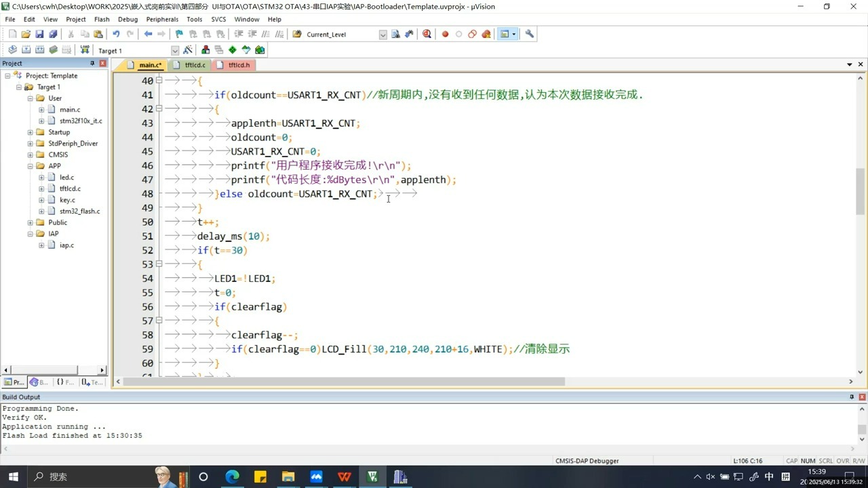Select iap.c in project tree
Image resolution: width=868 pixels, height=488 pixels.
(x=66, y=245)
